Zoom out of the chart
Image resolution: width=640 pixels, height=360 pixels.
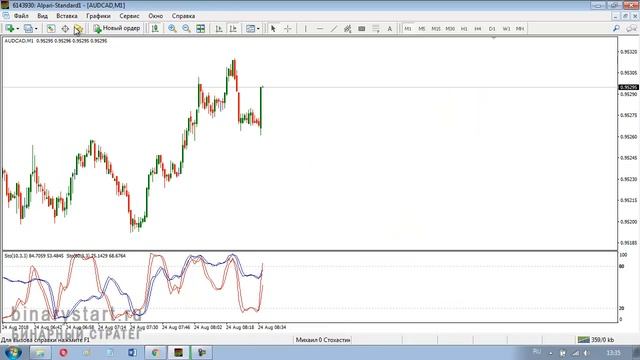(x=187, y=29)
